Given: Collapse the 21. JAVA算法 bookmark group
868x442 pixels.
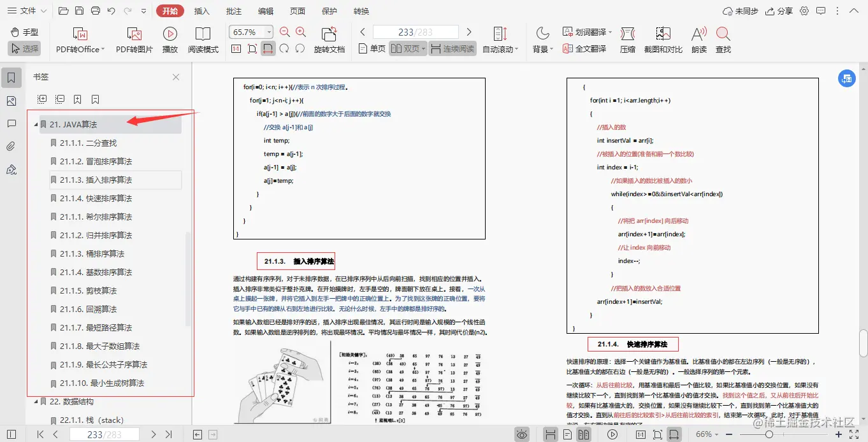Looking at the screenshot, I should pyautogui.click(x=37, y=124).
